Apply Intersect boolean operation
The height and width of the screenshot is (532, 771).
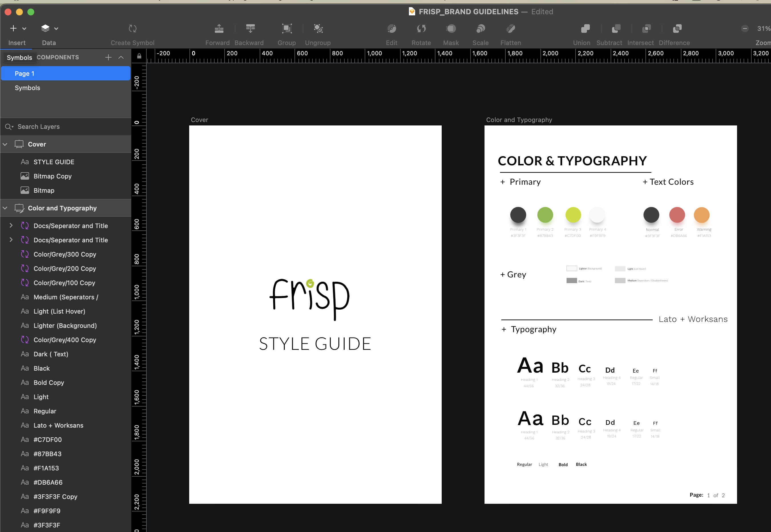(x=646, y=29)
